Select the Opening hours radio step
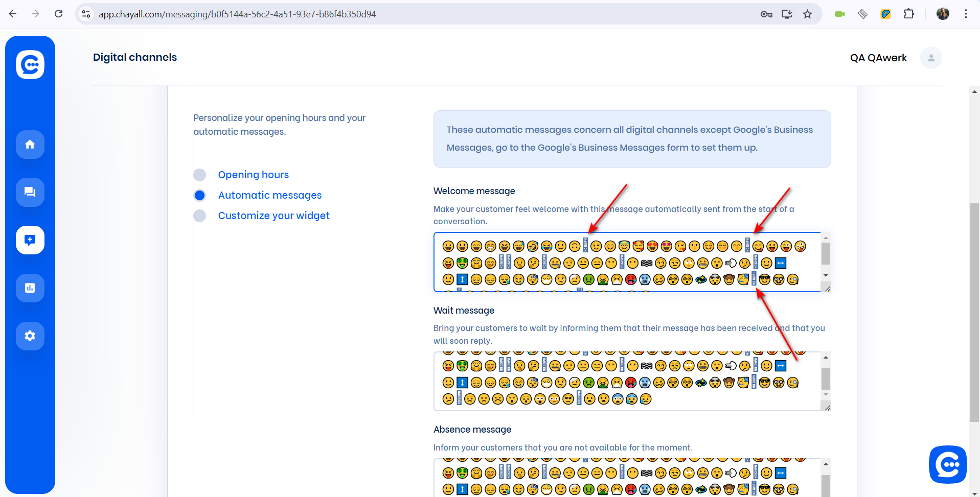The height and width of the screenshot is (497, 980). point(200,175)
